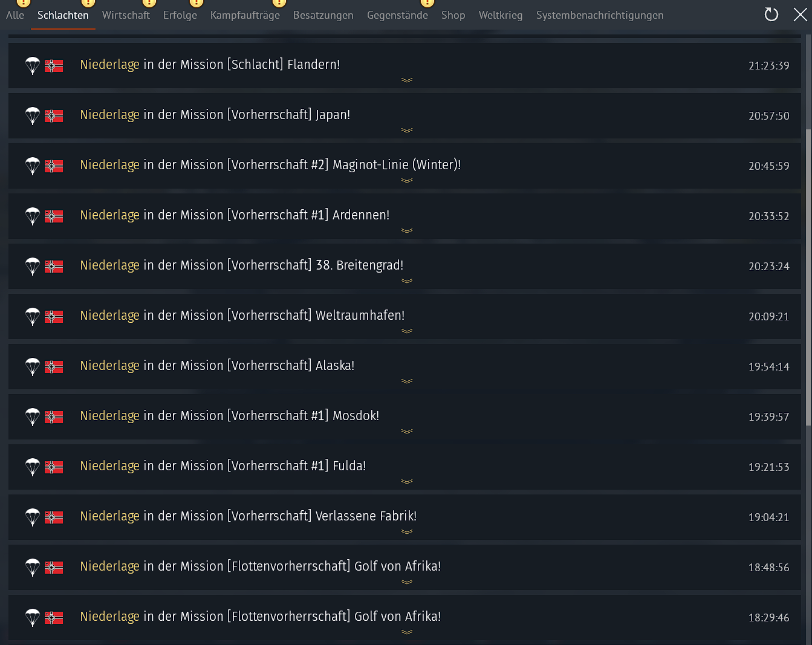Screen dimensions: 812x645
Task: Click the flag icon in the 18:29:46 row
Action: point(54,617)
